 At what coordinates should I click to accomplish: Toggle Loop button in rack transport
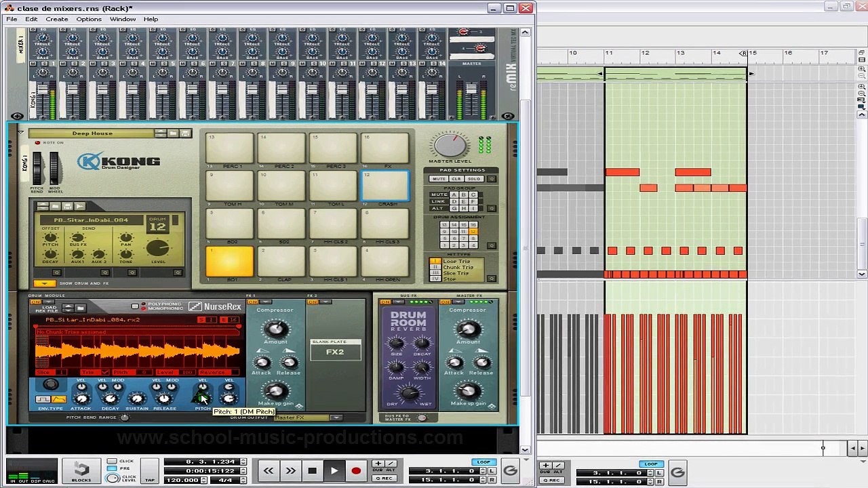[x=484, y=462]
